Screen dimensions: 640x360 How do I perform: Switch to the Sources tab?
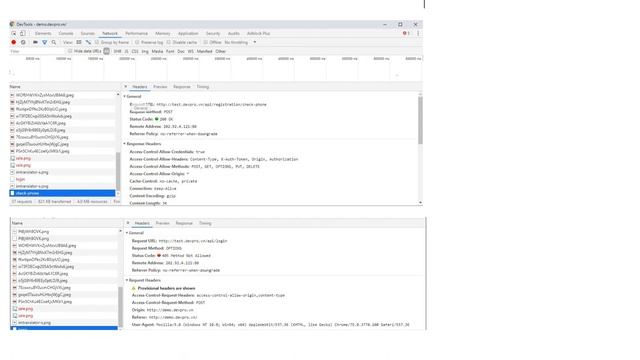(x=87, y=33)
